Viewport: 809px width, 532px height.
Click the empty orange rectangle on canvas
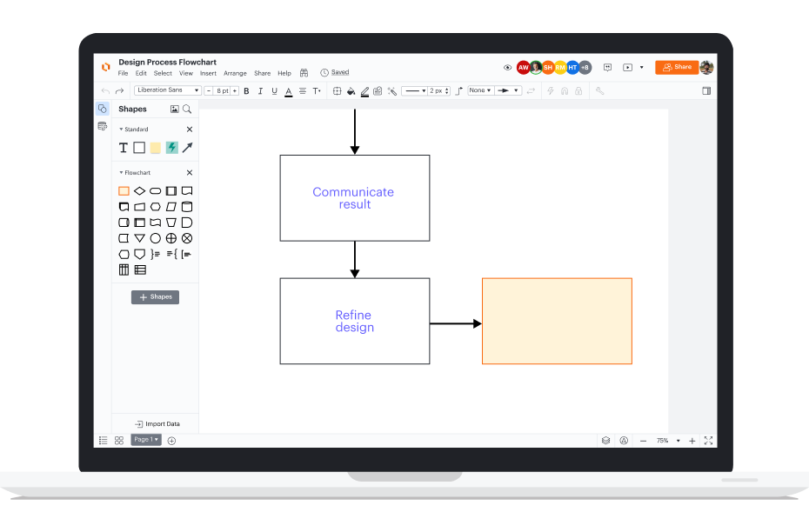[x=557, y=321]
